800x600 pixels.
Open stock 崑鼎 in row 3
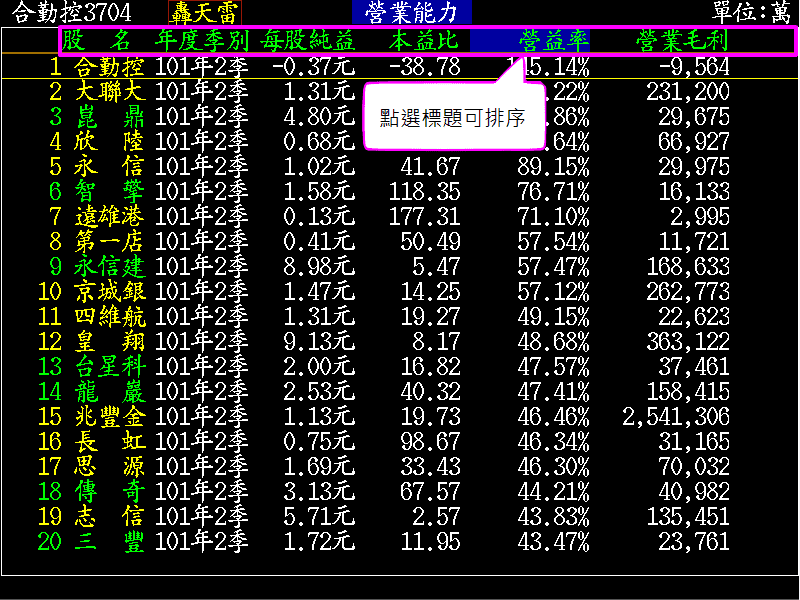pyautogui.click(x=109, y=117)
